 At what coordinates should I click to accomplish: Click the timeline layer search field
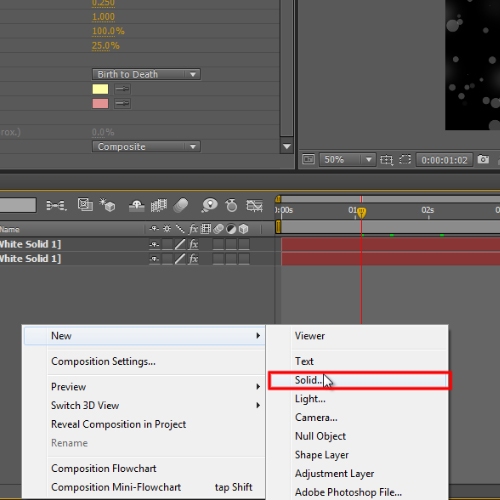17,205
